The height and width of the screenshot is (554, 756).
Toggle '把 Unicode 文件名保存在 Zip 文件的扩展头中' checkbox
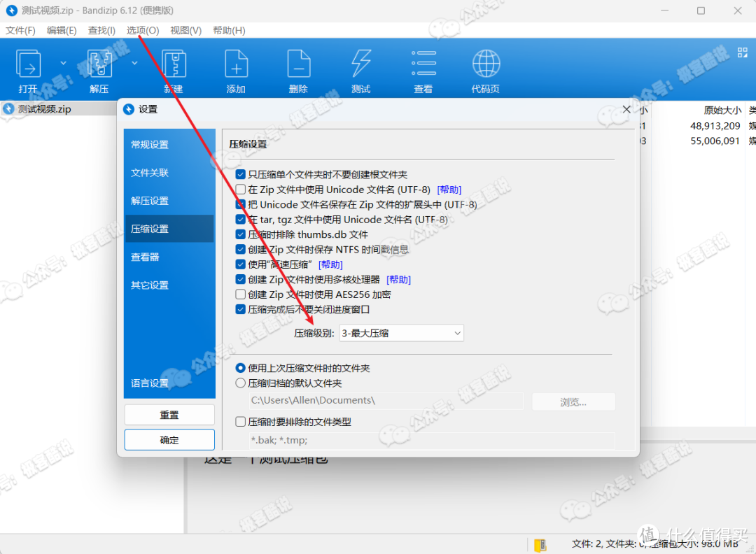coord(241,204)
